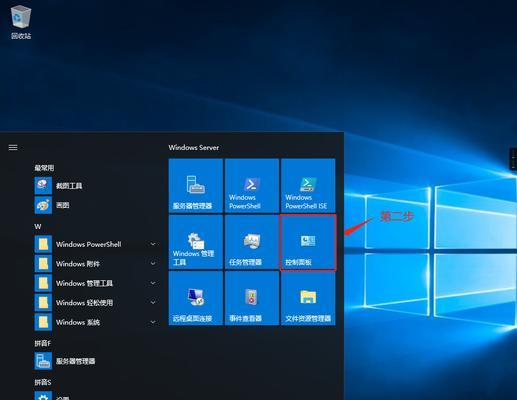Click the hamburger menu in Start
This screenshot has width=517, height=400.
[x=13, y=147]
